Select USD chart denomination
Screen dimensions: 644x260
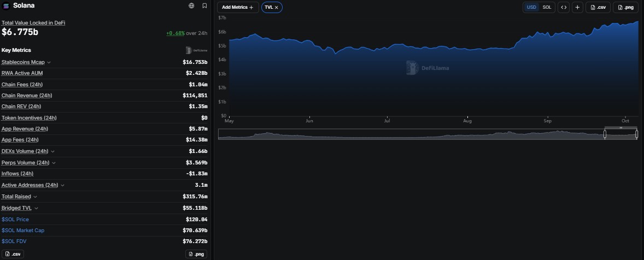[x=531, y=8]
